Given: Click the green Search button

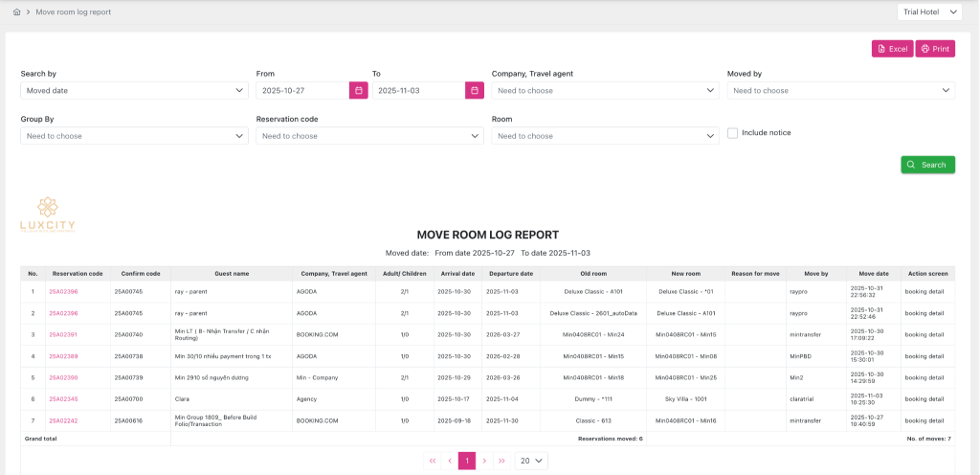Looking at the screenshot, I should click(x=927, y=165).
